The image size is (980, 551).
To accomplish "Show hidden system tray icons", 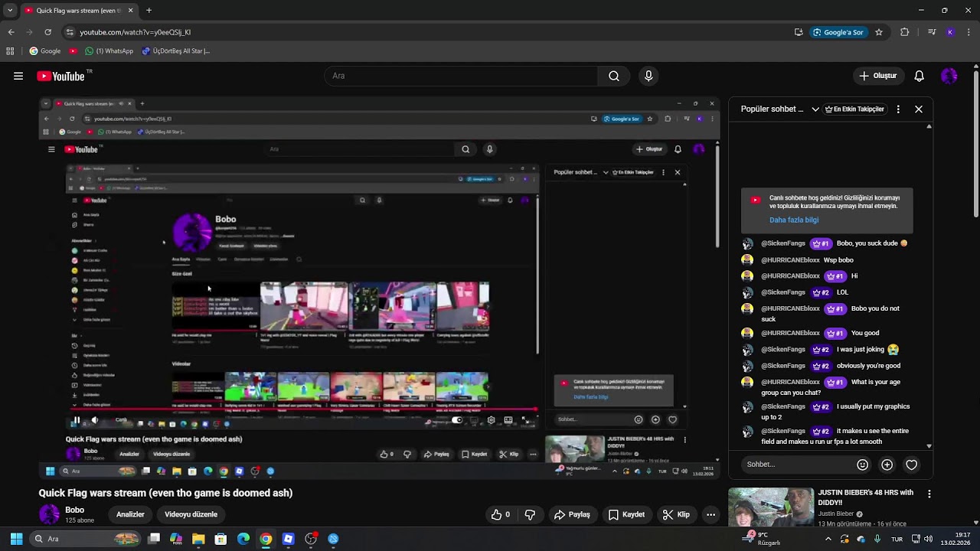I will (x=828, y=539).
